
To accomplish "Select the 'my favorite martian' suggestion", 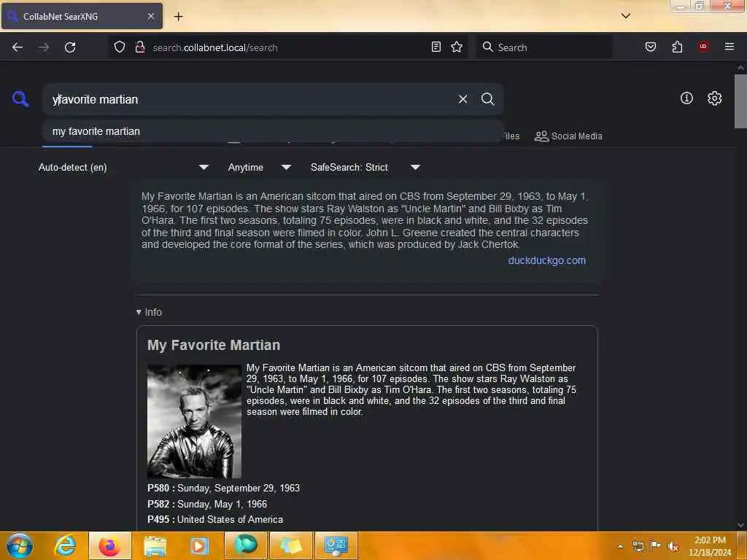I will tap(273, 131).
